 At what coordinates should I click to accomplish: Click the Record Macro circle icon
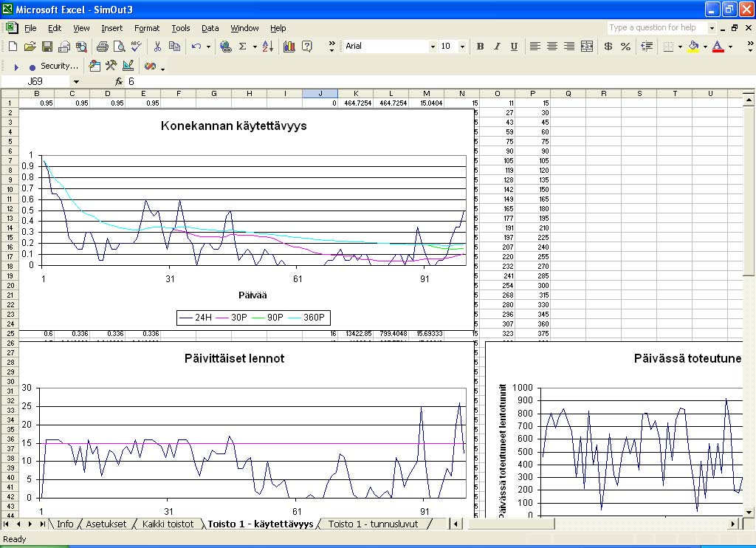point(32,66)
